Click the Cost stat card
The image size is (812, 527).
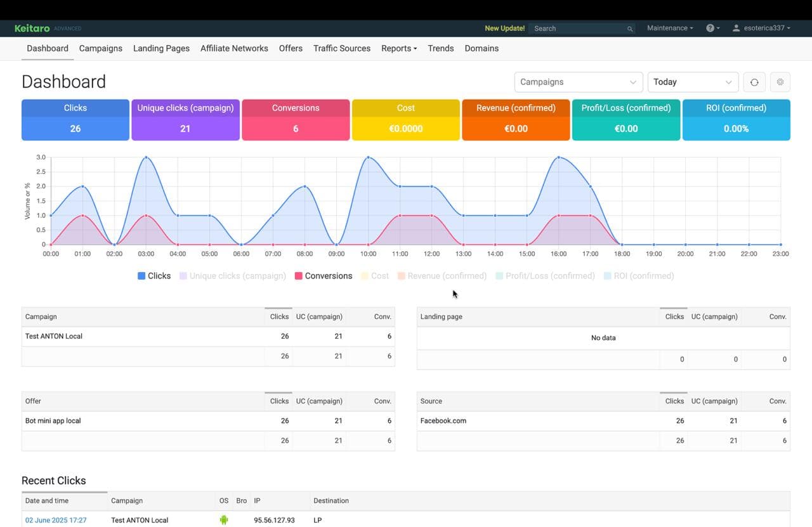tap(406, 120)
